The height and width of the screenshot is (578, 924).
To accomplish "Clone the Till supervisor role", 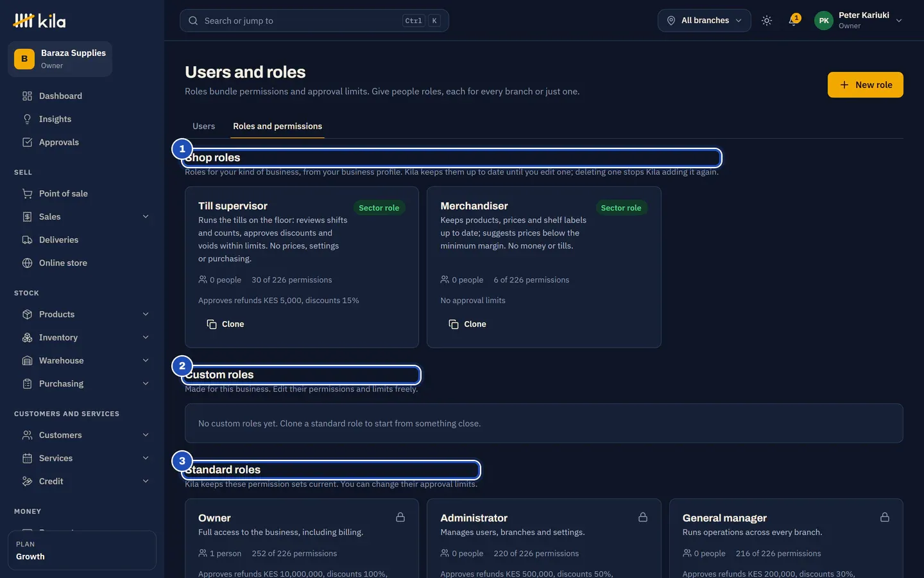I will (x=225, y=324).
